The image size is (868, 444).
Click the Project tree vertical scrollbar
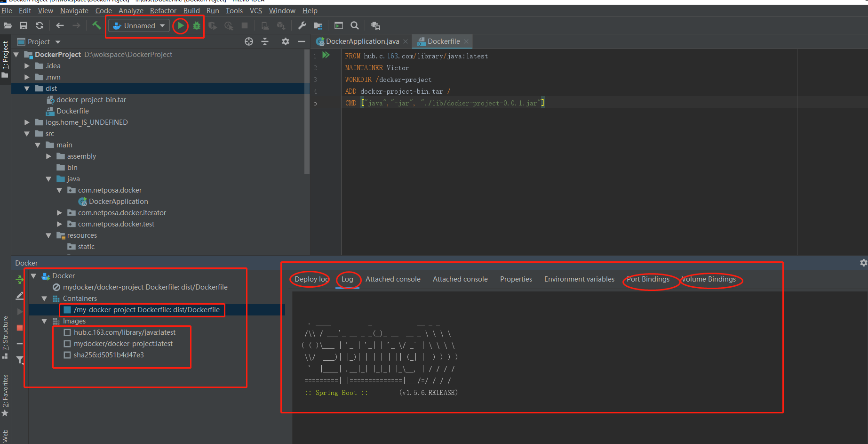click(x=307, y=111)
